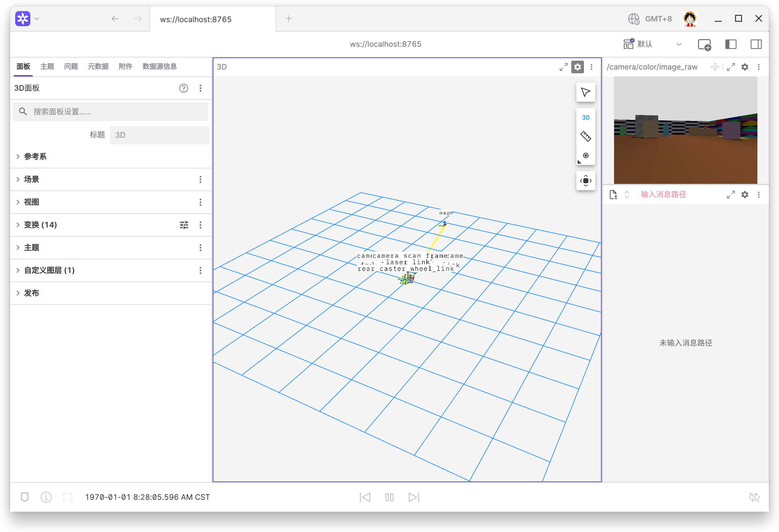The image size is (779, 532).
Task: Fullscreen the message path panel
Action: pyautogui.click(x=731, y=195)
